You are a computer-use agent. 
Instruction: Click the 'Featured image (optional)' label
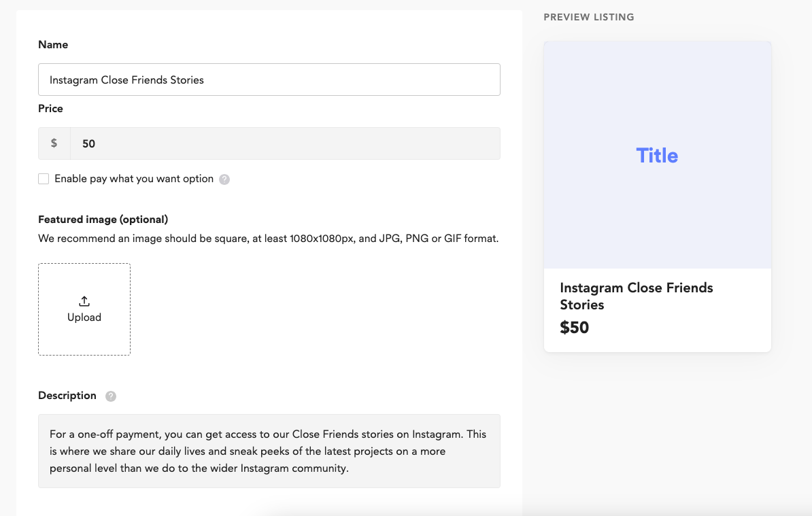click(103, 220)
